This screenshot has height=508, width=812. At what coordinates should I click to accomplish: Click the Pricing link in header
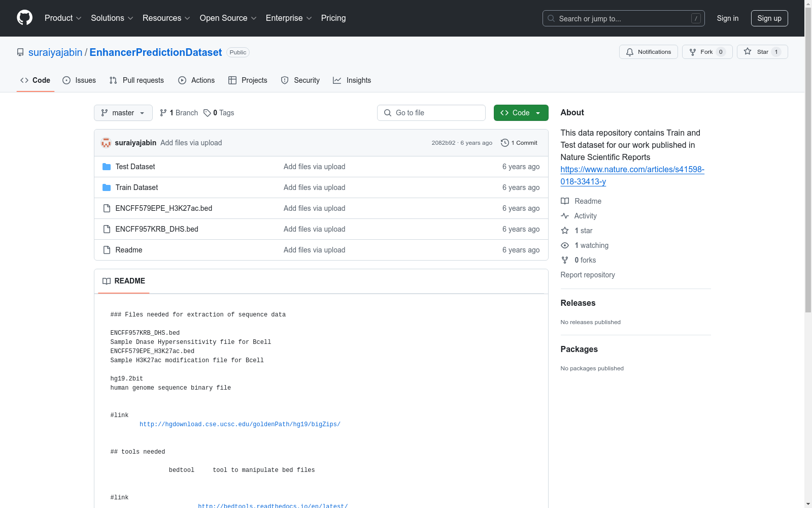[333, 18]
